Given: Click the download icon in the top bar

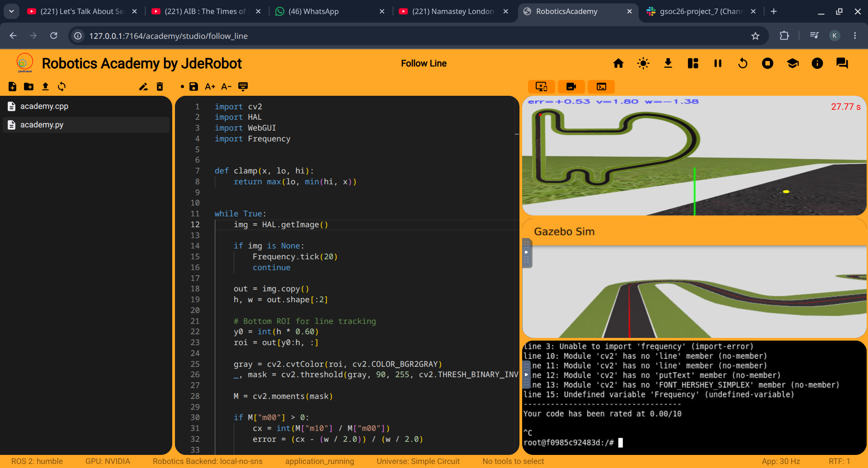Looking at the screenshot, I should click(668, 63).
